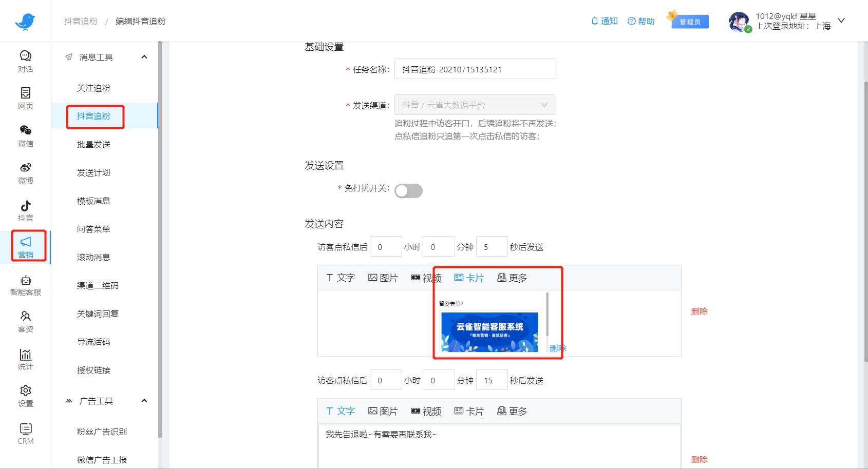The width and height of the screenshot is (868, 469).
Task: Switch to the 图片 content tab
Action: coord(383,277)
